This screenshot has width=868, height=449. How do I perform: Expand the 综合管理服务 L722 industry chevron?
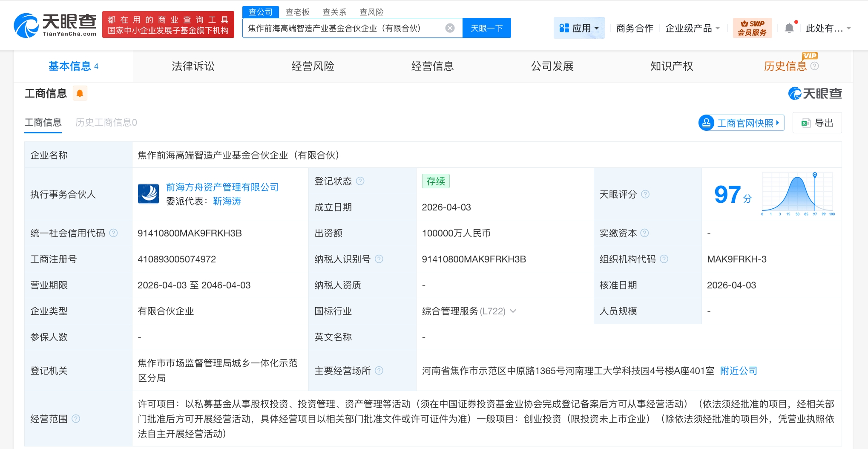tap(514, 311)
